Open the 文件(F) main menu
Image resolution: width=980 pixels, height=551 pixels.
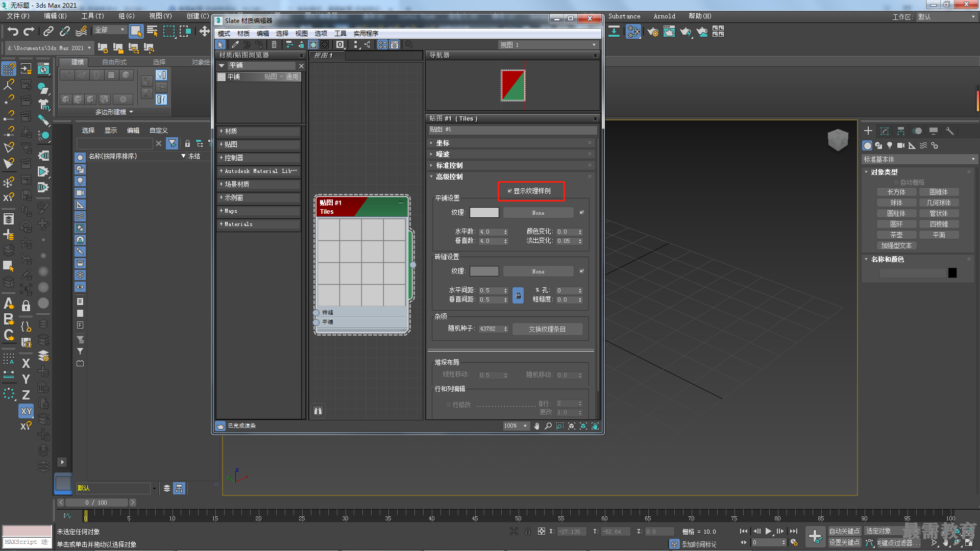point(18,16)
